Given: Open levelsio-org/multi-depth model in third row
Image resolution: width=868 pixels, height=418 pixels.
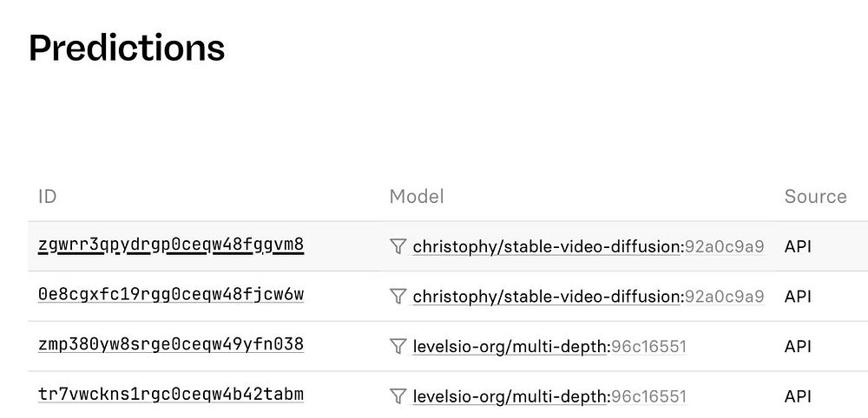Looking at the screenshot, I should pyautogui.click(x=510, y=347).
